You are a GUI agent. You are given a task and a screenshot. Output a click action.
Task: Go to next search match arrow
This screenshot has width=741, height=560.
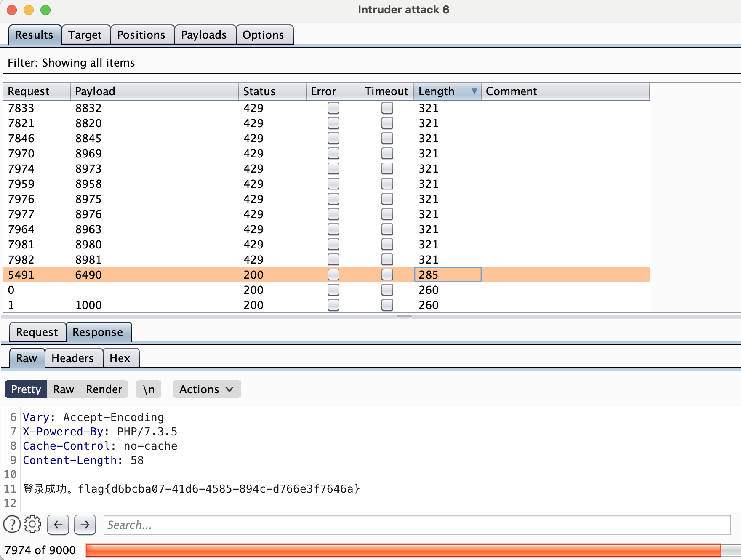[x=85, y=525]
